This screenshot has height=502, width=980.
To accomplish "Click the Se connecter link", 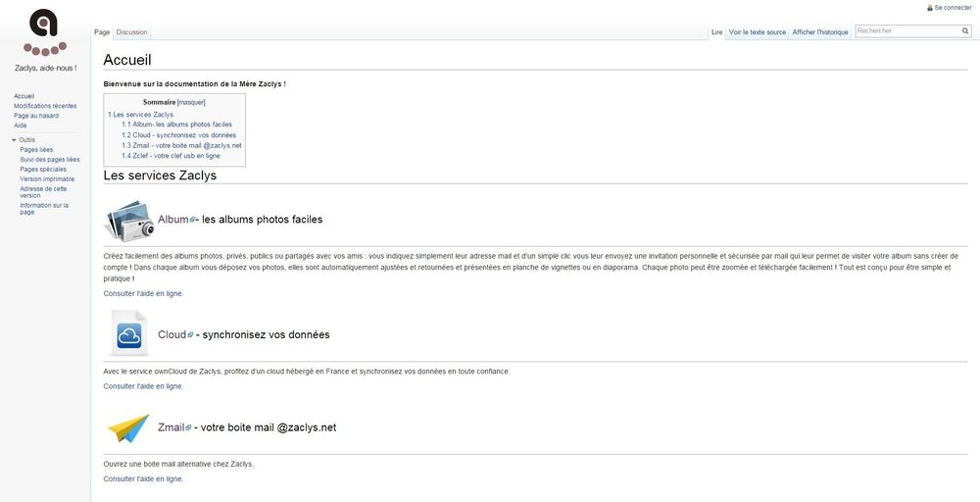I will [953, 8].
